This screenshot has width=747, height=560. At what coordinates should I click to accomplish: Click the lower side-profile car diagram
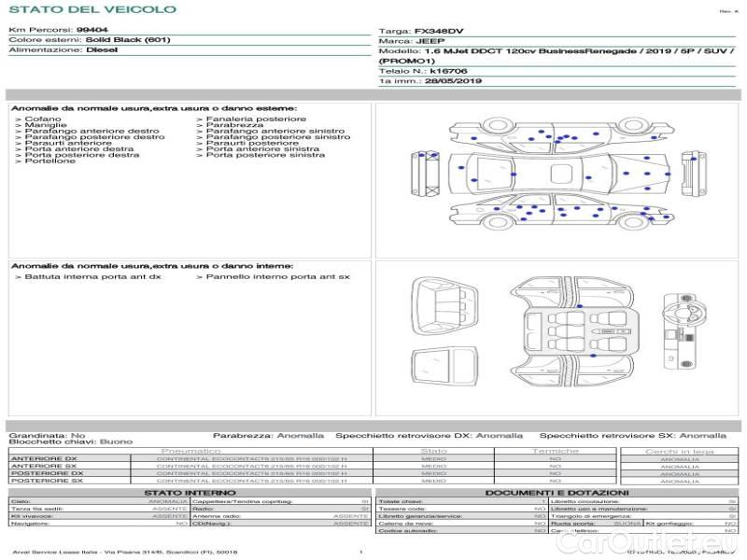[558, 214]
